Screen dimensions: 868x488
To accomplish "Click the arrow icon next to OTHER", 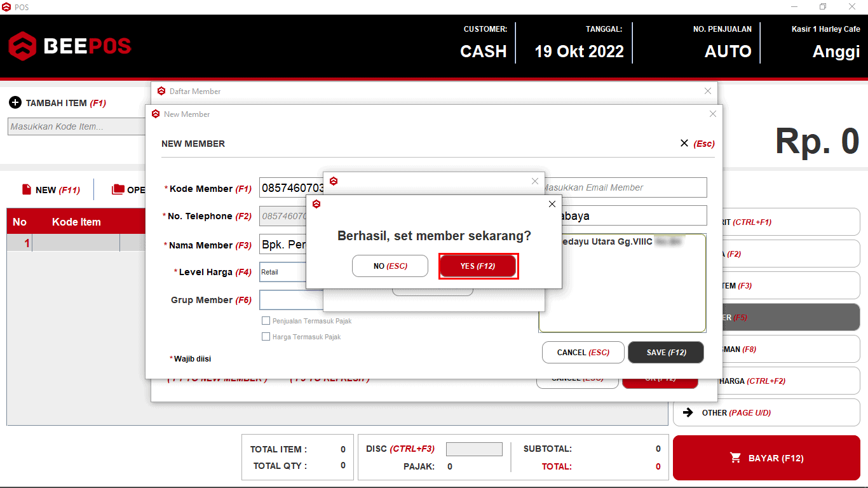I will pos(688,412).
